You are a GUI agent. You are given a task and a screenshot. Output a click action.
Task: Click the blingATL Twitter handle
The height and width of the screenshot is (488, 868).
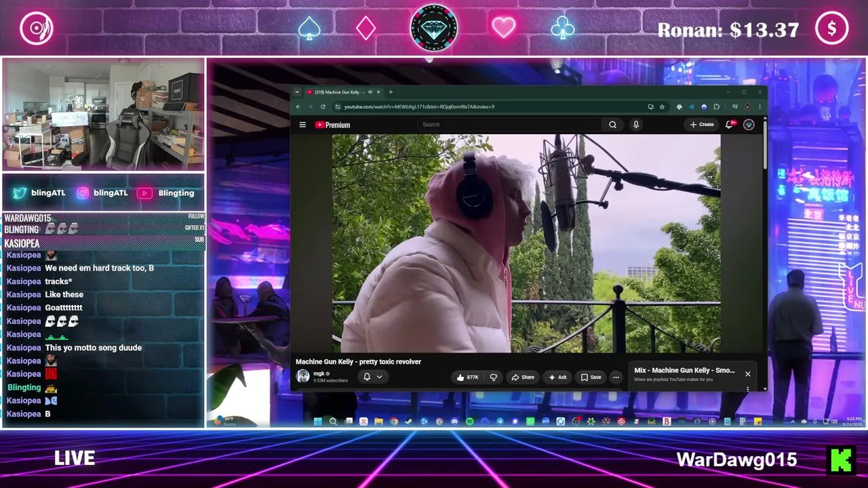(x=40, y=193)
